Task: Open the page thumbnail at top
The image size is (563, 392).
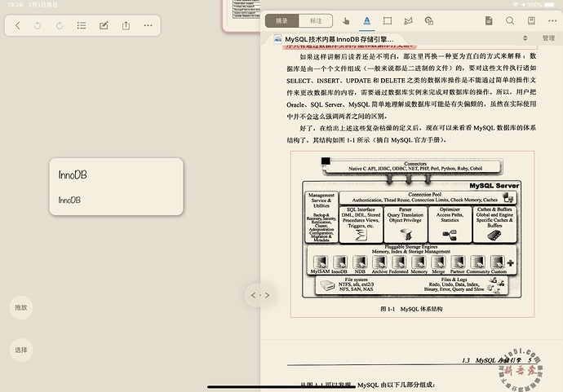Action: point(242,15)
